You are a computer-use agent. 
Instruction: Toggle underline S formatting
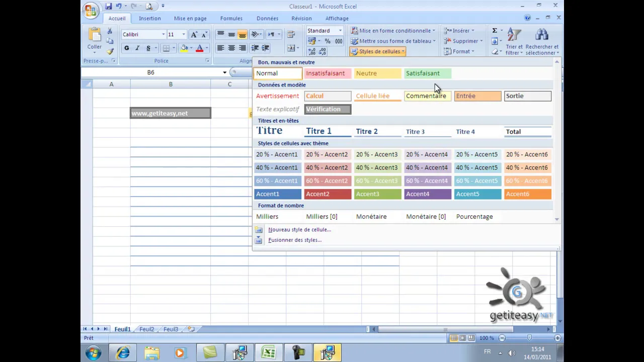point(148,48)
